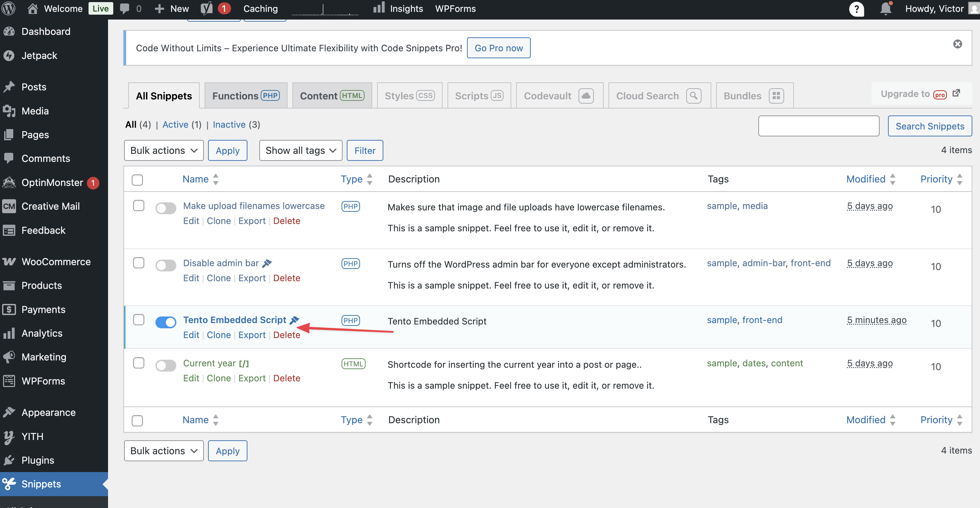Open the WordPress logo menu
Image resolution: width=980 pixels, height=508 pixels.
pyautogui.click(x=8, y=8)
